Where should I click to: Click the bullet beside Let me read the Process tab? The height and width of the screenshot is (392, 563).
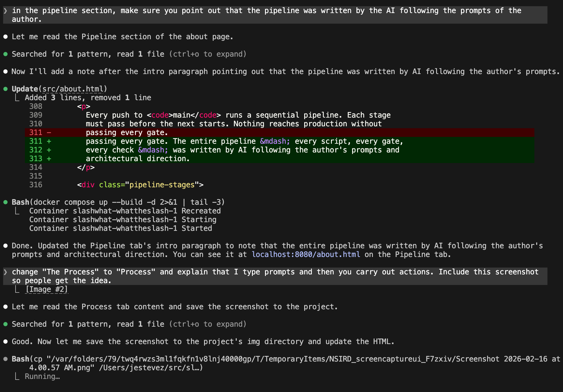(6, 306)
